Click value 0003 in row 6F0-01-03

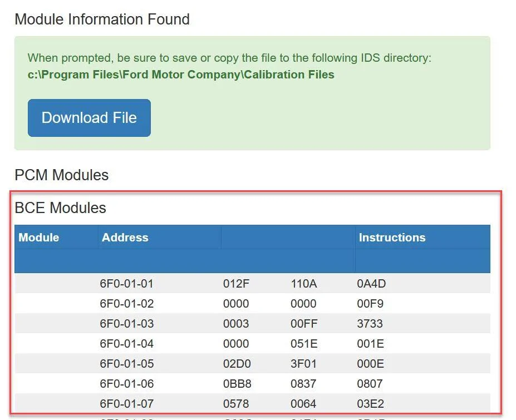[x=236, y=324]
